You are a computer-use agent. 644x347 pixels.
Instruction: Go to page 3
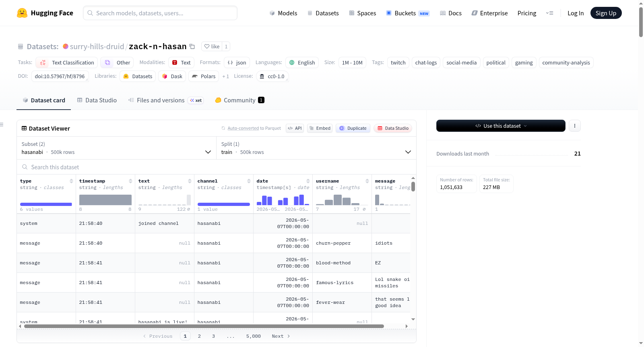pyautogui.click(x=213, y=336)
